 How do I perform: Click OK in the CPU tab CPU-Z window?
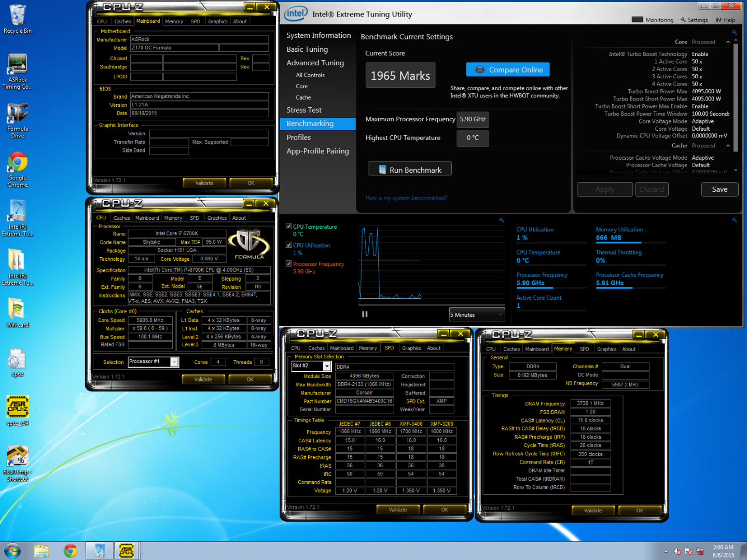250,380
